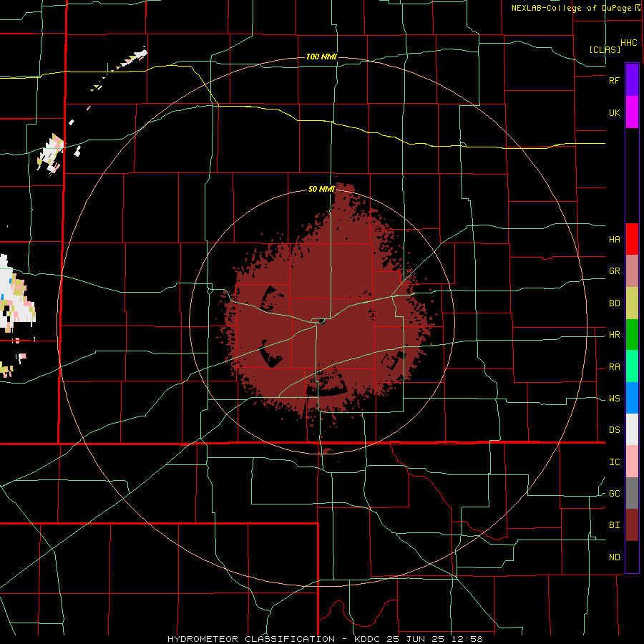Click the 100 NMI range ring label

click(321, 57)
